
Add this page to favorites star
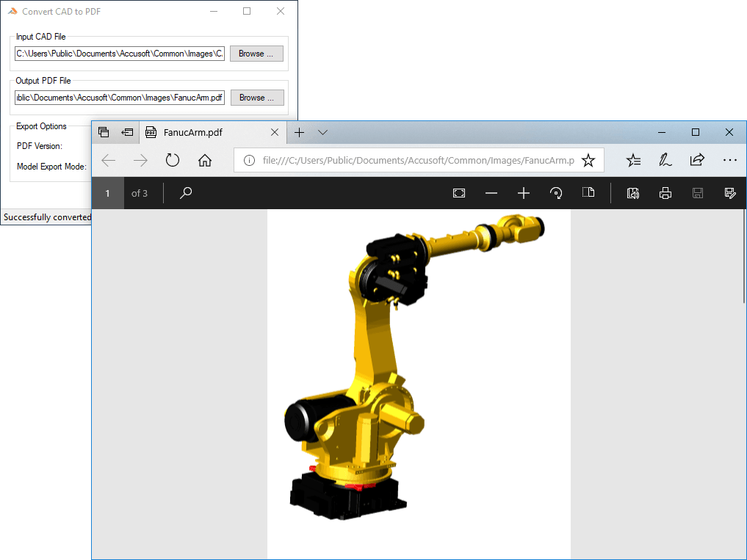(588, 161)
